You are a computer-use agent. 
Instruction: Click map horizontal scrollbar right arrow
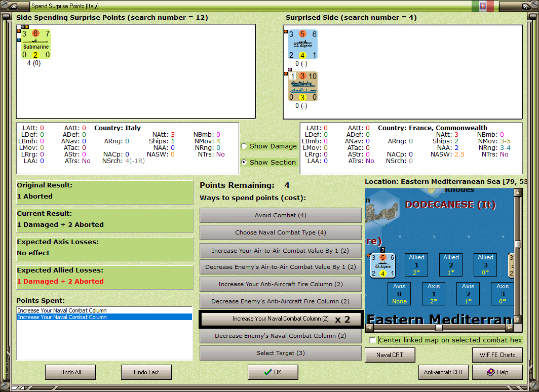tap(510, 328)
